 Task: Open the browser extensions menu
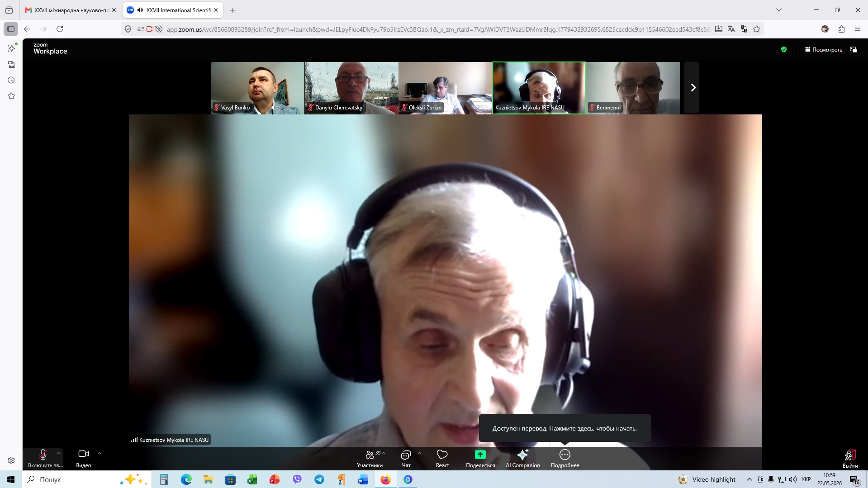pyautogui.click(x=841, y=29)
